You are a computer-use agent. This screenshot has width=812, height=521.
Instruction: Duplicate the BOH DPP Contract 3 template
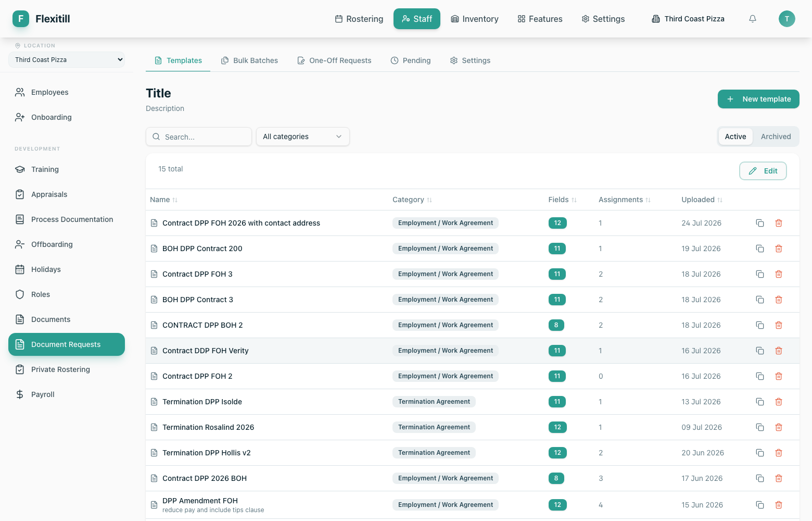(760, 300)
